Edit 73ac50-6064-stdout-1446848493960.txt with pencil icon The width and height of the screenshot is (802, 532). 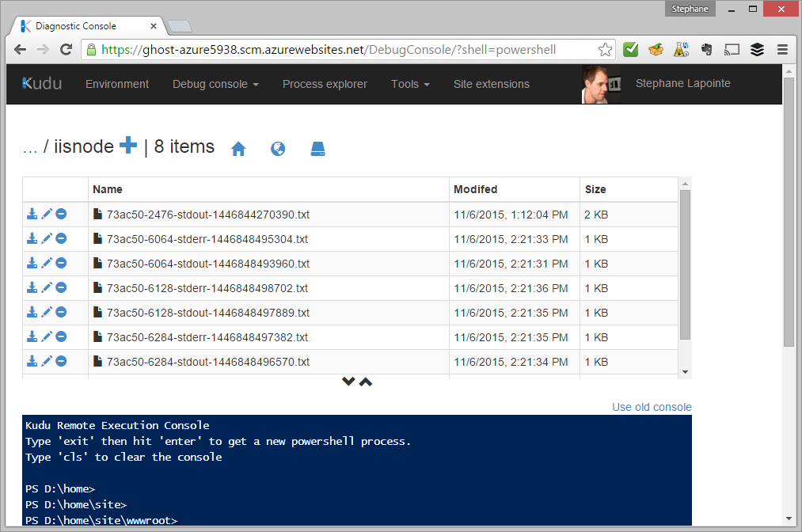47,263
